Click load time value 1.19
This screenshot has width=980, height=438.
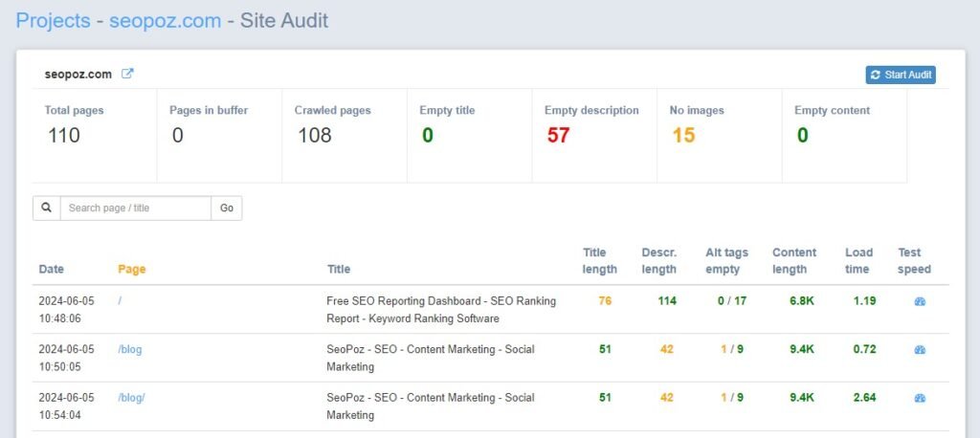(x=864, y=300)
